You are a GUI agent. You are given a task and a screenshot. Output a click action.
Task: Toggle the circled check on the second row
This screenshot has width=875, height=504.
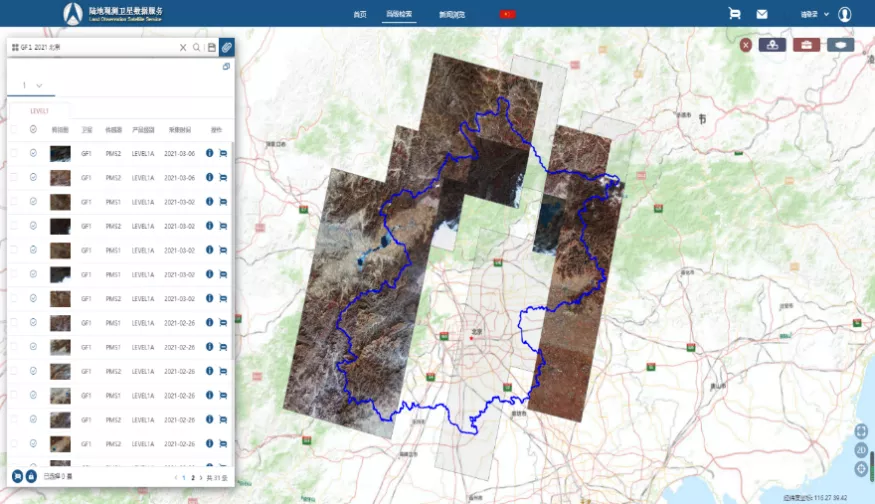(34, 177)
